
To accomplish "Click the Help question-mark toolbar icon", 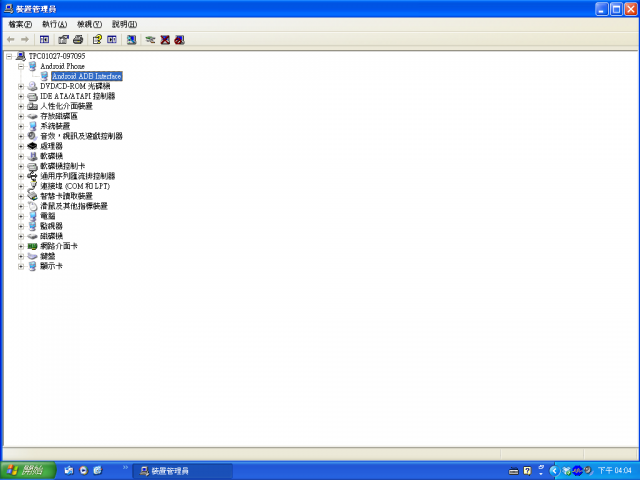I will point(97,40).
